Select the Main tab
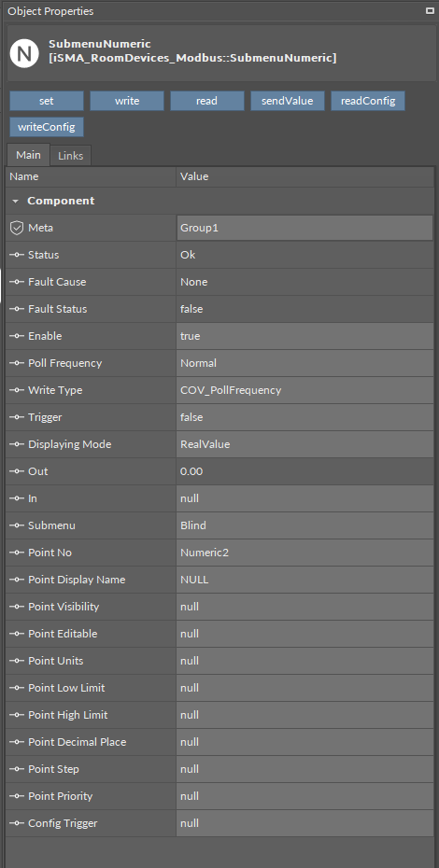The height and width of the screenshot is (868, 439). (x=28, y=155)
